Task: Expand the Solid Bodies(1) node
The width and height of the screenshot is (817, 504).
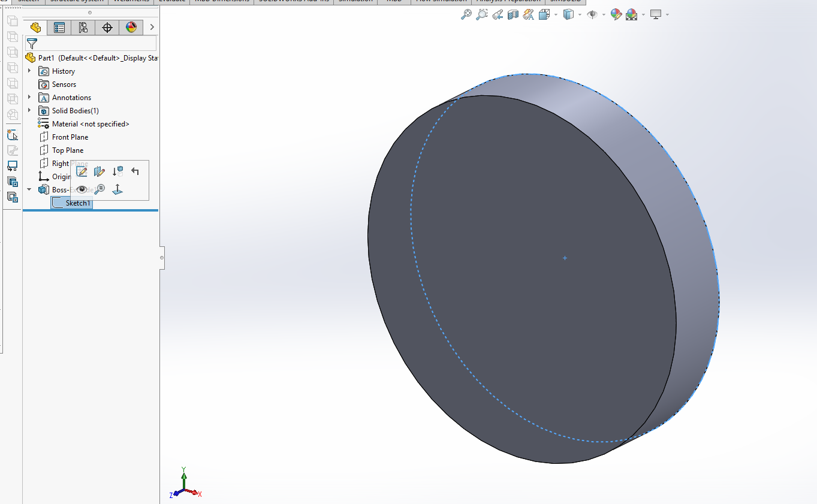Action: 29,110
